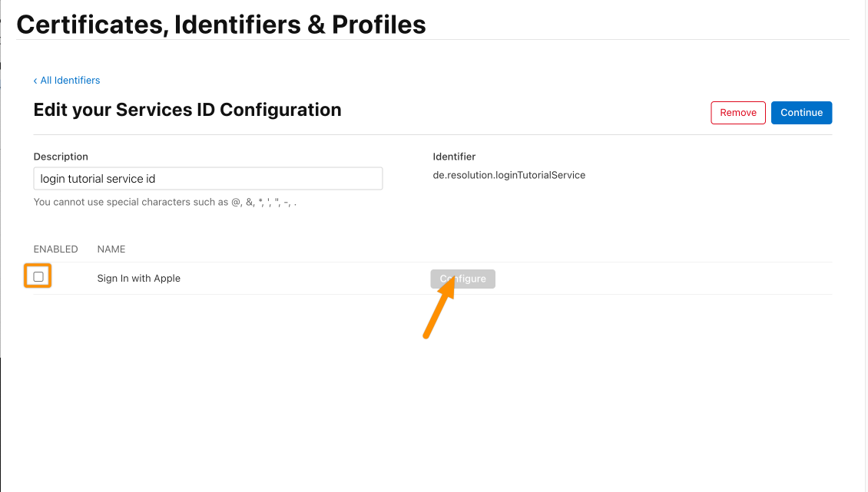Click the red Remove button

pyautogui.click(x=738, y=112)
